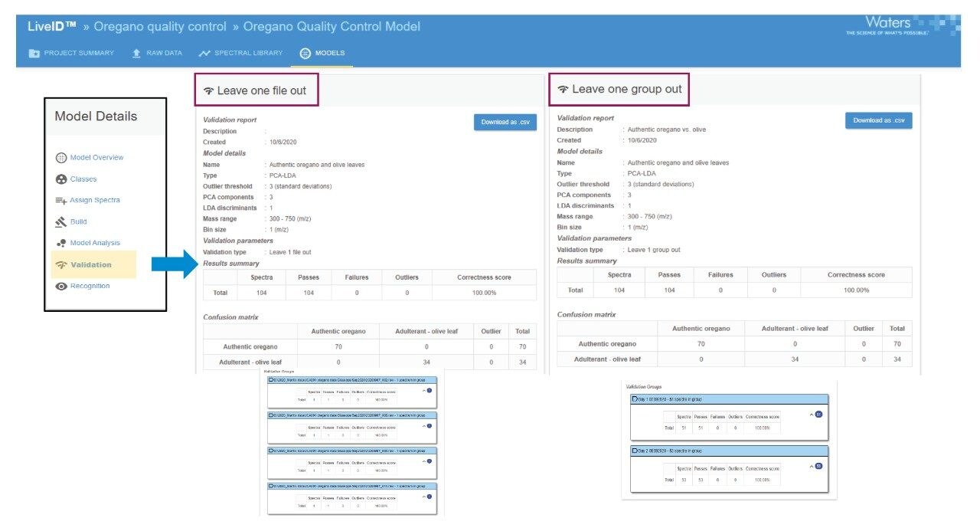This screenshot has height=531, width=980.
Task: Click 34 cell in group-out Adulterant column
Action: (x=795, y=359)
